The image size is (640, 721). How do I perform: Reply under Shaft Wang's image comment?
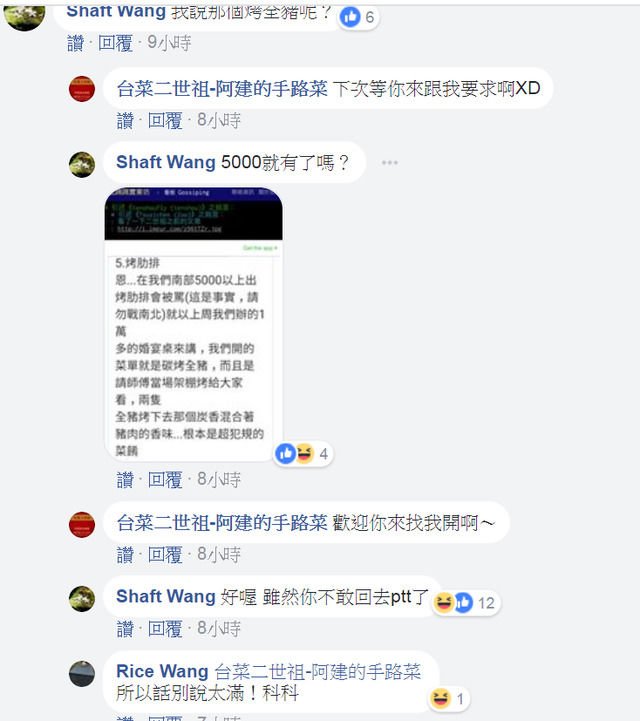click(165, 480)
